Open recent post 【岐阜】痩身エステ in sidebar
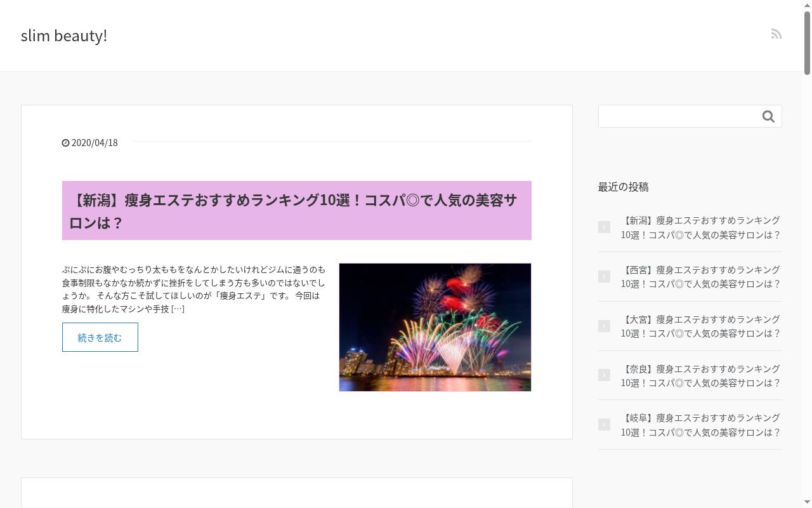This screenshot has width=812, height=508. [700, 425]
